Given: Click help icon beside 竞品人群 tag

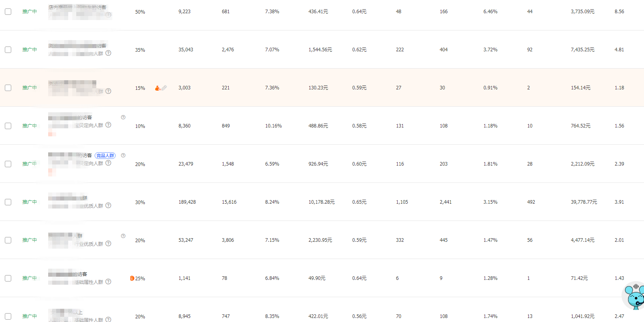Looking at the screenshot, I should click(x=123, y=155).
